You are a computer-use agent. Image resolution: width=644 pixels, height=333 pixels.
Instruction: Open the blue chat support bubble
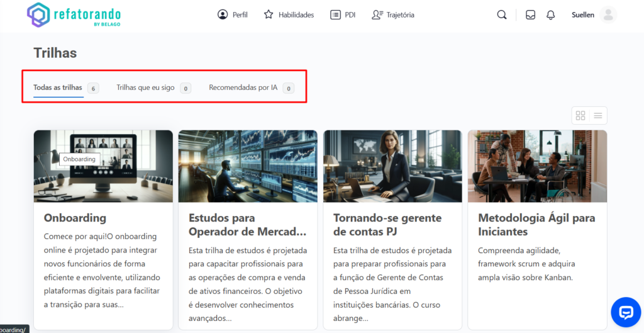[x=626, y=313]
